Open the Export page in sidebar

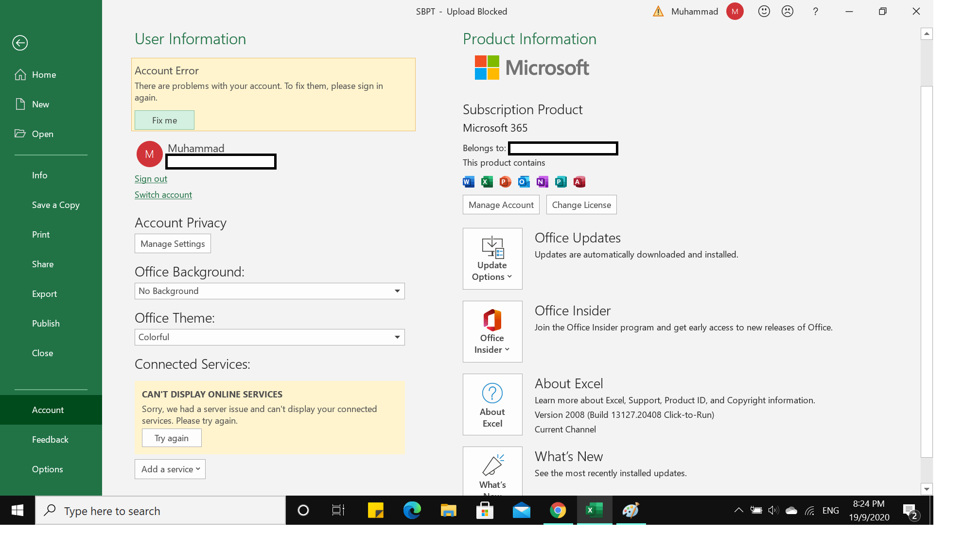coord(51,294)
